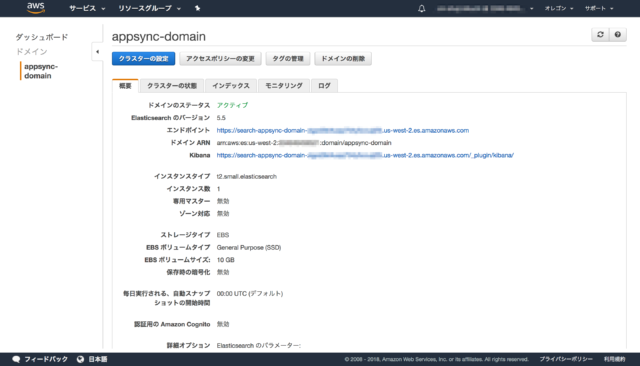Screen dimensions: 640x366
Task: Switch to the 概要 tab
Action: tap(125, 86)
